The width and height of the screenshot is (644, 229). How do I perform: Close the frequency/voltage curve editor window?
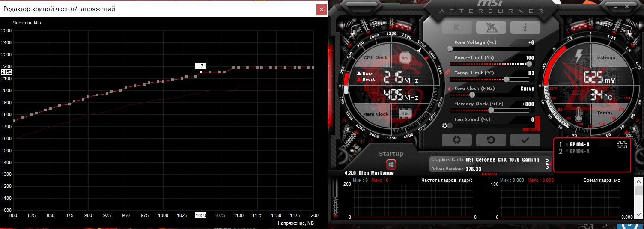pyautogui.click(x=321, y=9)
